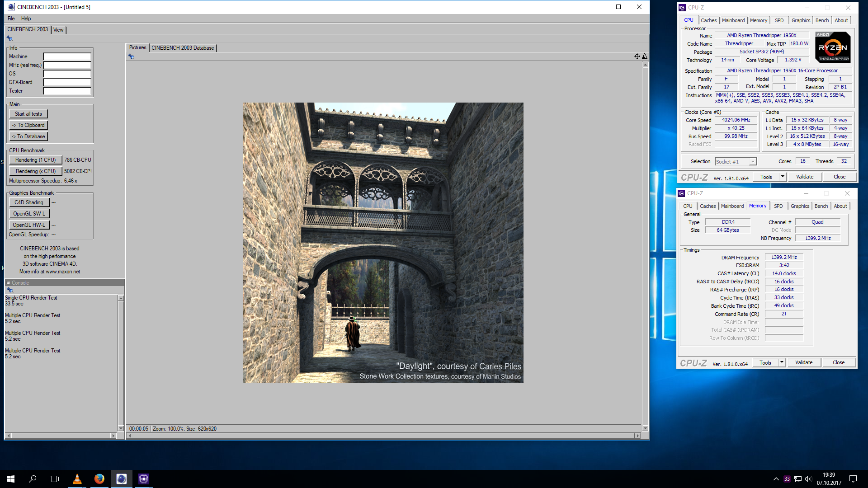Run Rendering (x CPU) benchmark

click(35, 171)
